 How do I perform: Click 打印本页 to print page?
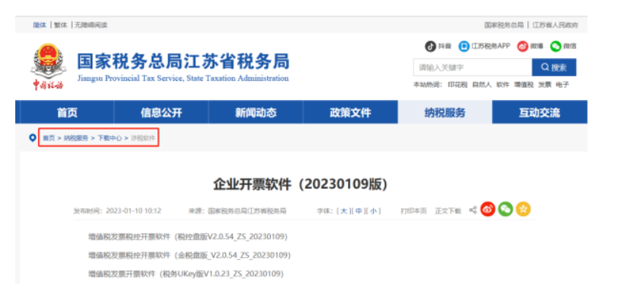(x=414, y=211)
